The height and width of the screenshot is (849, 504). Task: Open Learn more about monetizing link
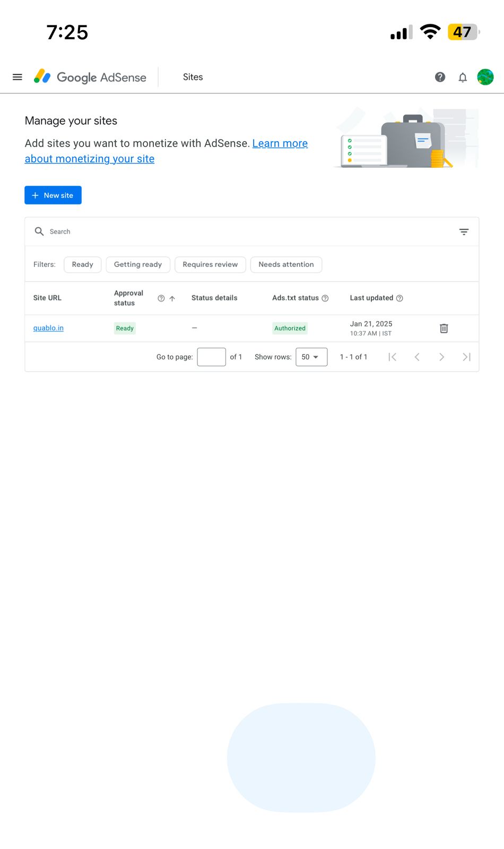pos(166,151)
